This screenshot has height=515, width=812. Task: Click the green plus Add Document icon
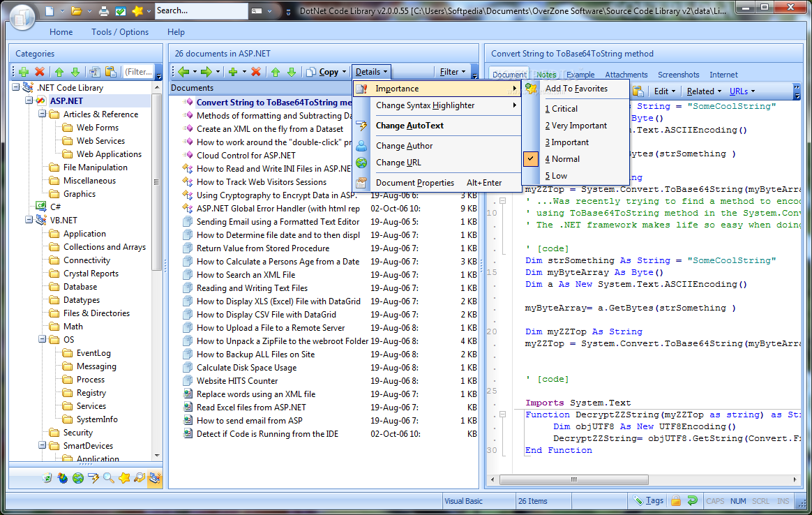[x=233, y=72]
